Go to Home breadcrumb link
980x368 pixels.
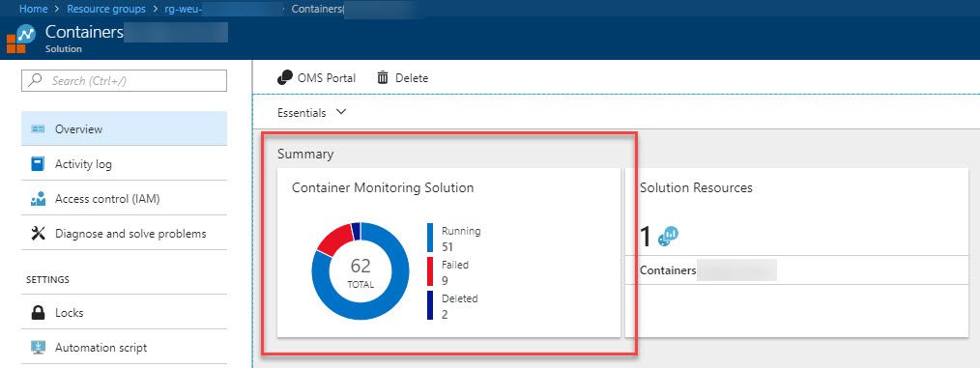(33, 9)
